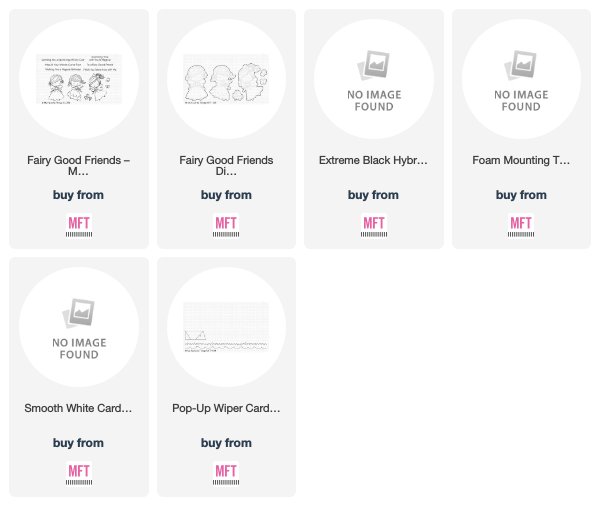This screenshot has height=506, width=600.
Task: Open the Smooth White Card... title link
Action: click(x=78, y=408)
